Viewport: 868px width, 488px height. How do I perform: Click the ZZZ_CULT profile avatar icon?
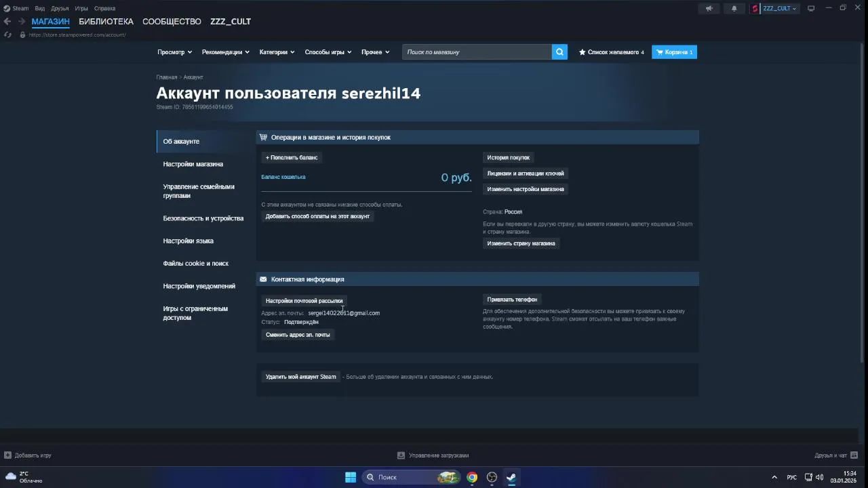click(x=755, y=8)
